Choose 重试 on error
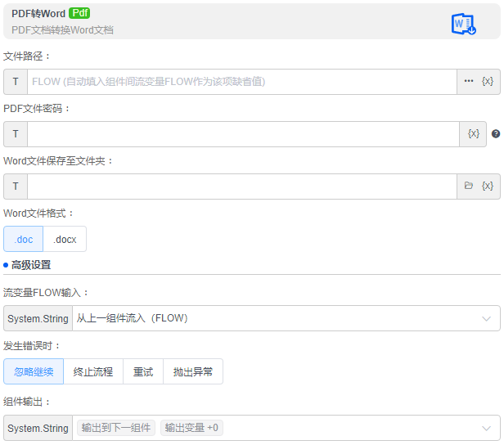This screenshot has width=504, height=445. click(143, 371)
